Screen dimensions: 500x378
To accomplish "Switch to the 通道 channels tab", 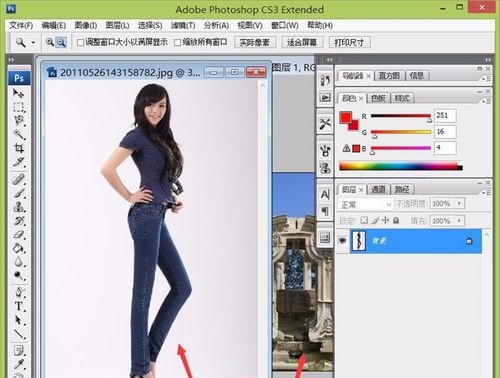I will (378, 190).
